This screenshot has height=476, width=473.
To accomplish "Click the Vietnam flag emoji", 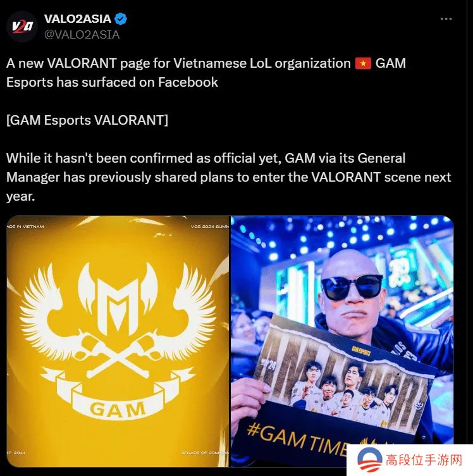I will 363,63.
